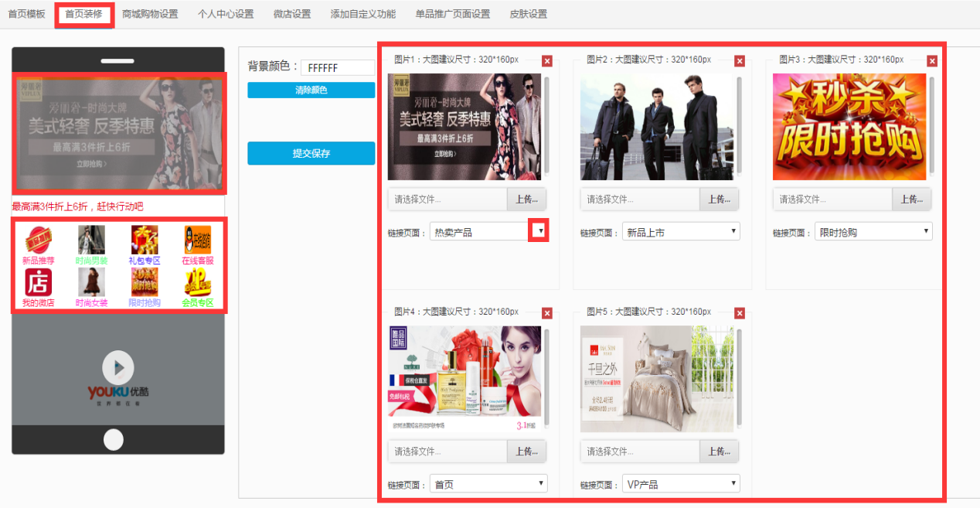
Task: Click the 提交保存 button
Action: tap(311, 153)
